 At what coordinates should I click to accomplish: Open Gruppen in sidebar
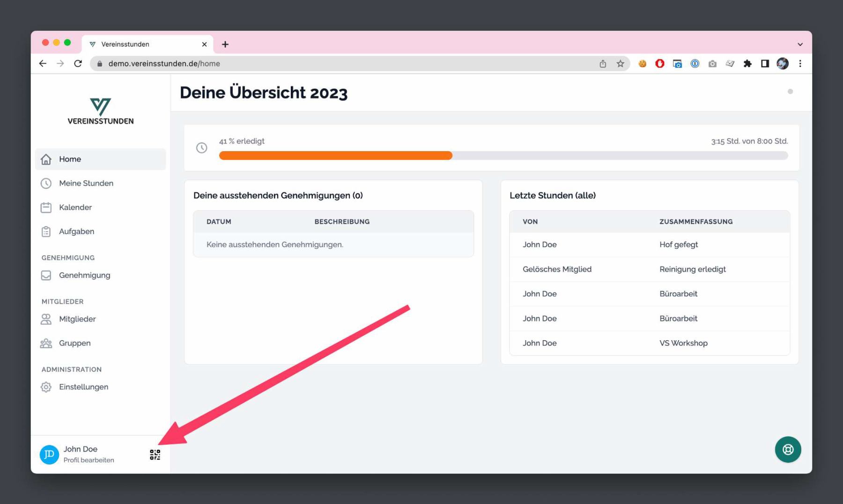[x=101, y=343]
